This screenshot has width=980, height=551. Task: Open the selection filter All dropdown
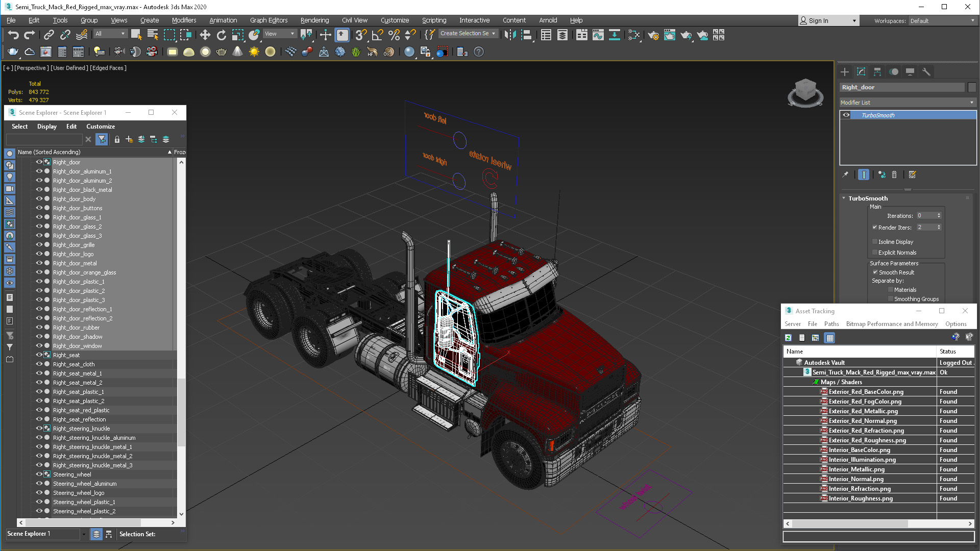pyautogui.click(x=110, y=34)
